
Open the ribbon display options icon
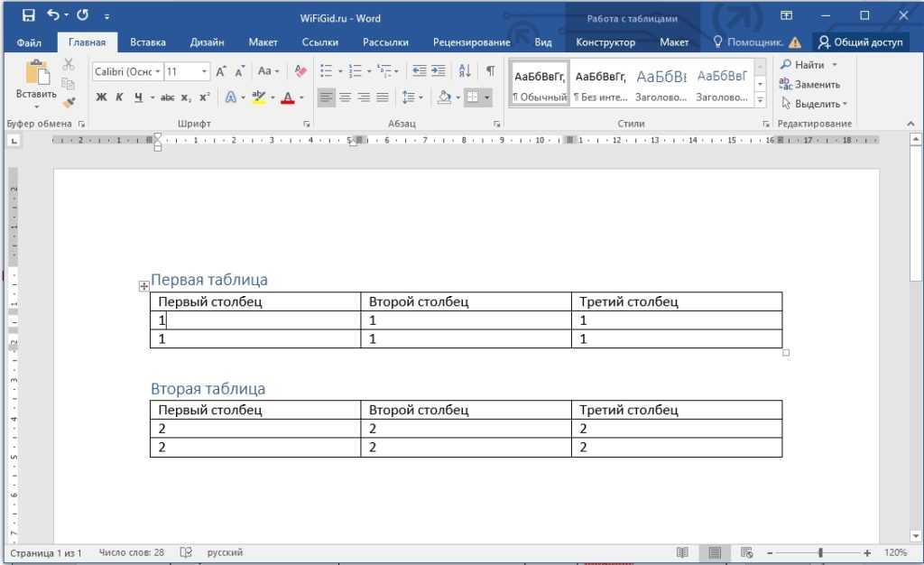[x=786, y=15]
